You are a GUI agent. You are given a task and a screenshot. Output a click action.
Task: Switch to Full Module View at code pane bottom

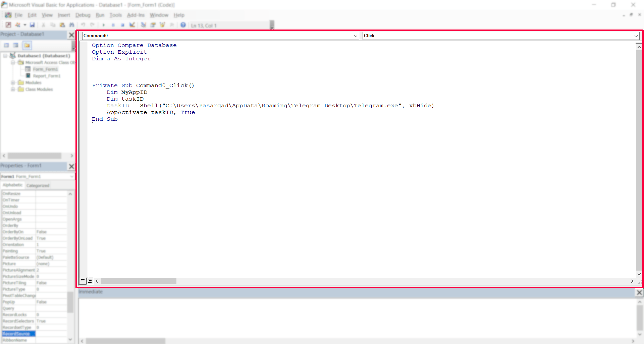coord(90,281)
